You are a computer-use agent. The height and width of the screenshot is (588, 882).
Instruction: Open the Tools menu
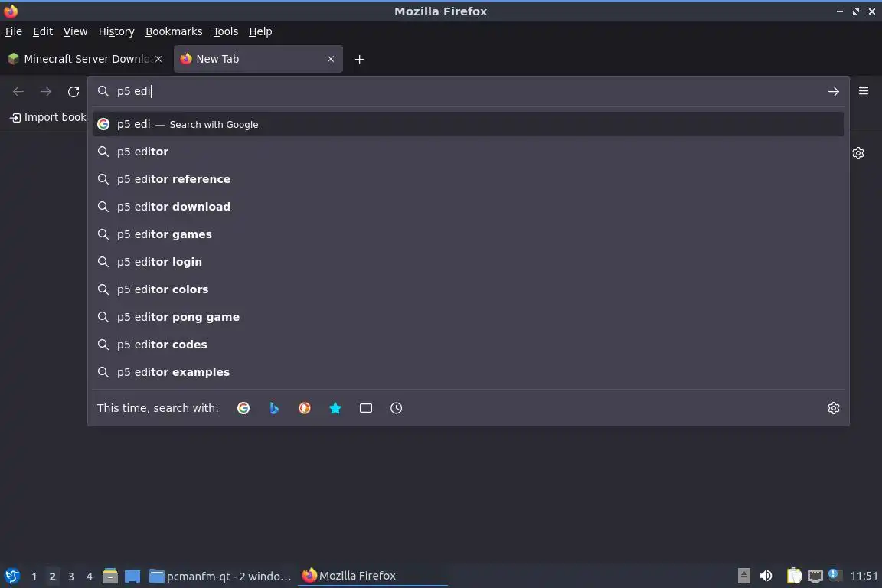coord(226,31)
